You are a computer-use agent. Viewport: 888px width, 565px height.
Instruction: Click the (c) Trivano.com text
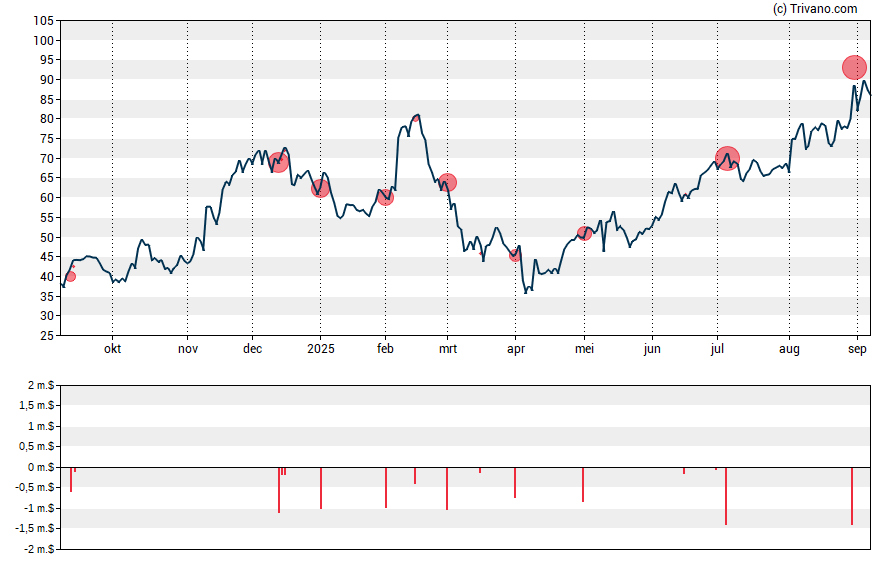(815, 8)
